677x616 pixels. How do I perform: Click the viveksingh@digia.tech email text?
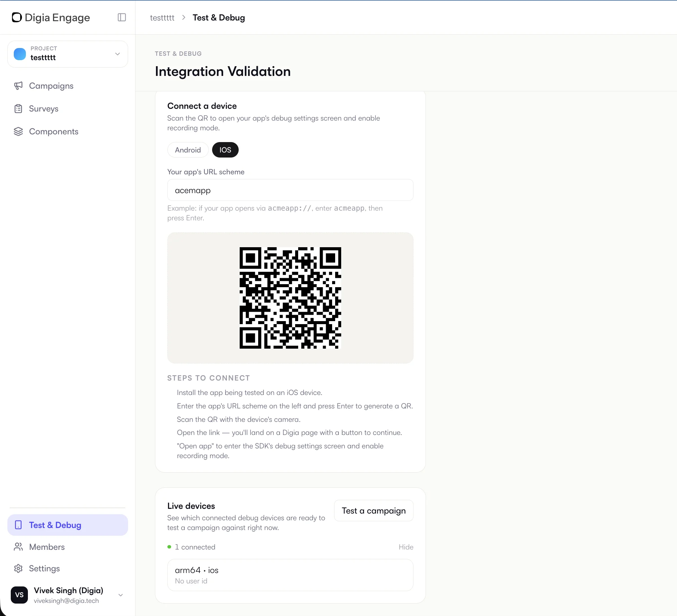pos(67,601)
